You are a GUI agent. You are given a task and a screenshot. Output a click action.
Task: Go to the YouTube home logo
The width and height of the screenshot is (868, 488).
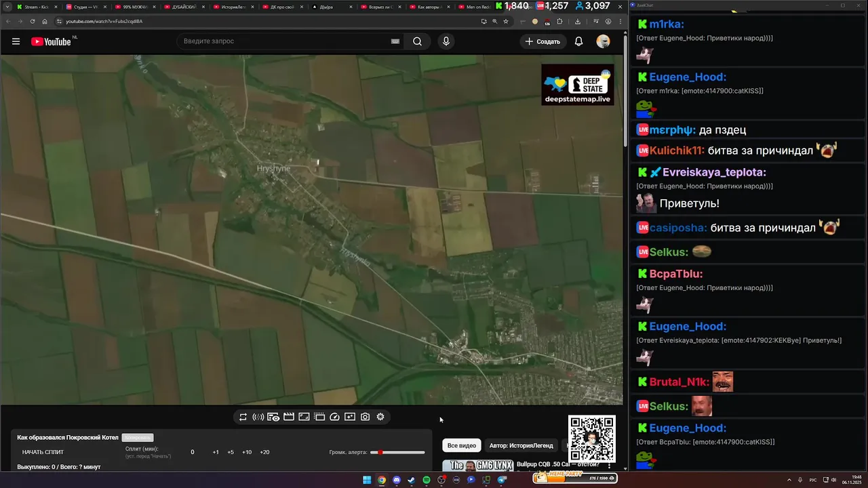click(x=51, y=41)
